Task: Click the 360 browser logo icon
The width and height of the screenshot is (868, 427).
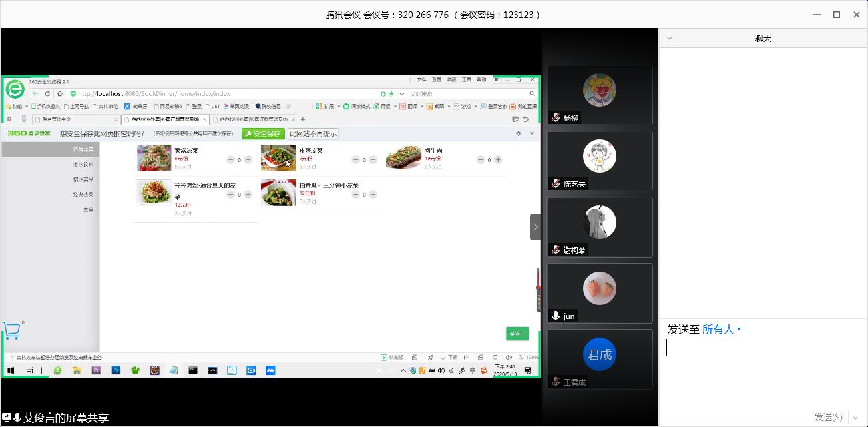Action: [15, 89]
